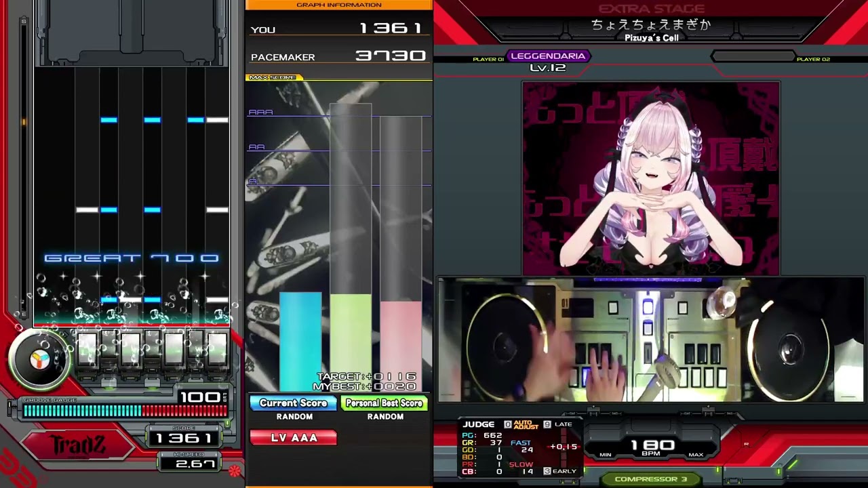Click the '3' badge next to EARLY
The image size is (868, 488).
(x=547, y=471)
